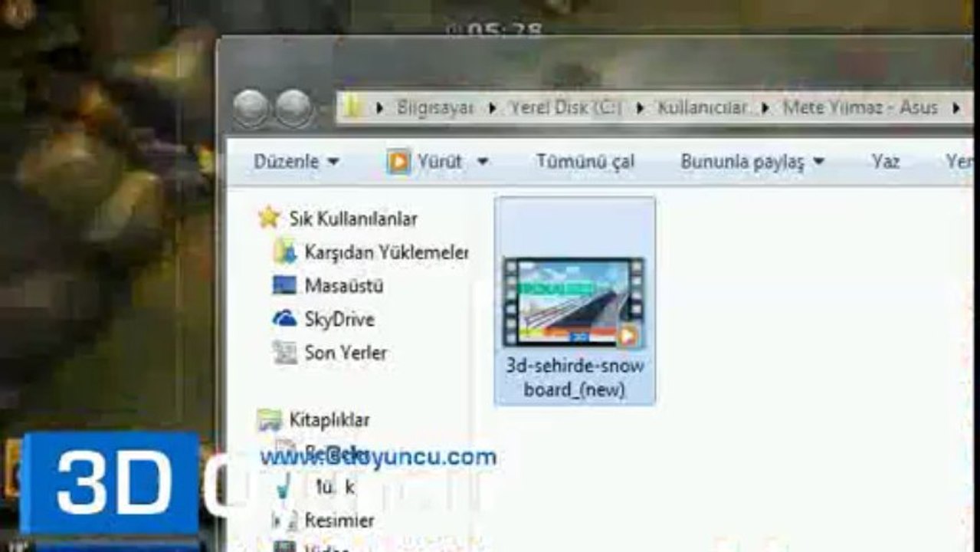Go to Kullanıcılar in the address bar
Viewport: 980px width, 552px height.
[703, 108]
